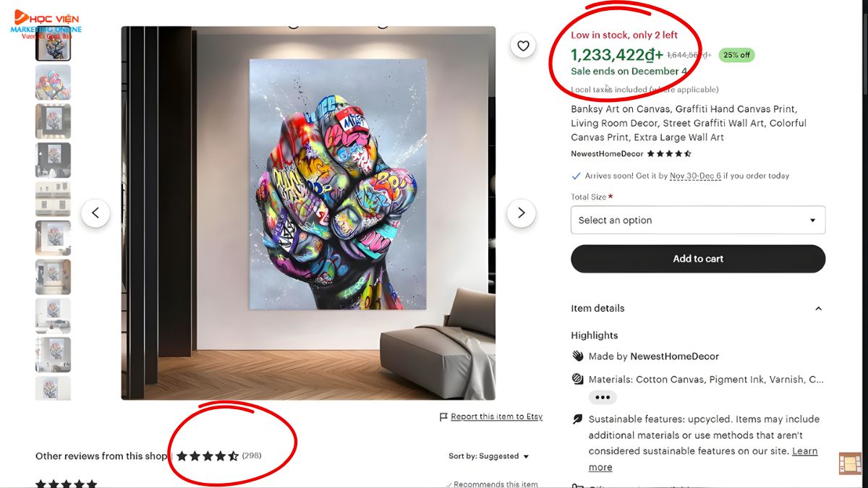Image resolution: width=868 pixels, height=488 pixels.
Task: Open the Total Size dropdown
Action: pos(697,221)
